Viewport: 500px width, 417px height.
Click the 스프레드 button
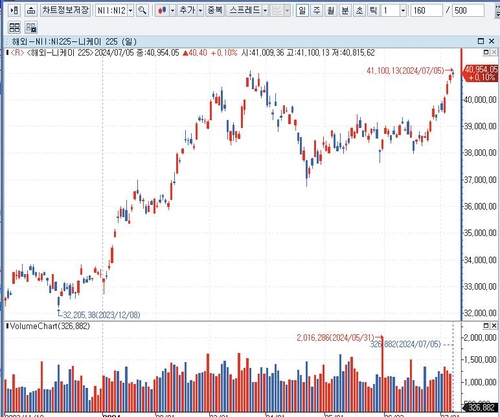(x=244, y=11)
